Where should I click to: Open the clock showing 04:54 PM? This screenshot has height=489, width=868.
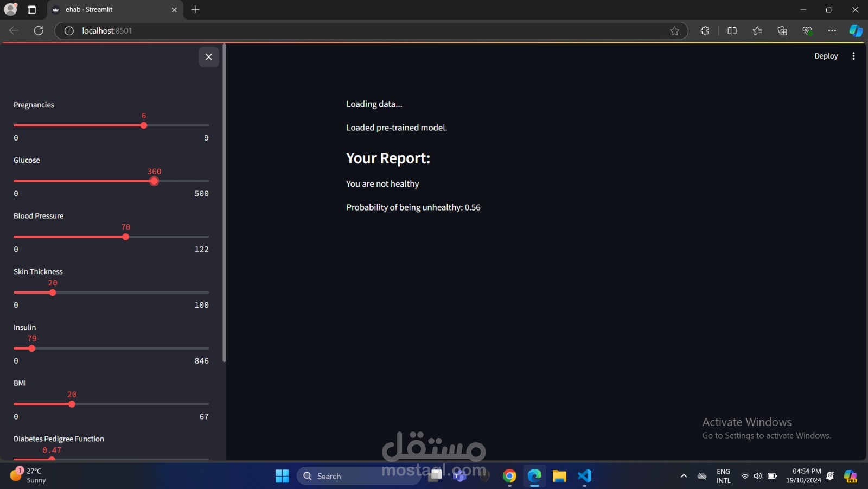click(x=803, y=476)
